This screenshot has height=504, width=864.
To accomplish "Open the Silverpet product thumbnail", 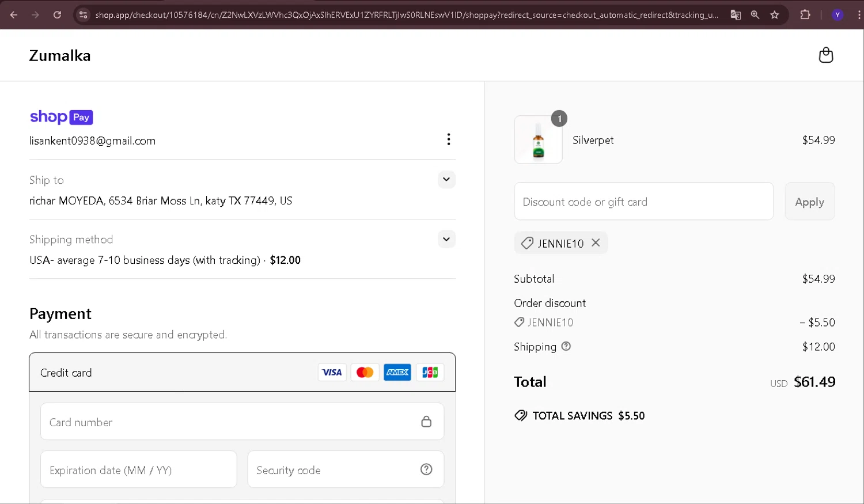I will pos(538,140).
